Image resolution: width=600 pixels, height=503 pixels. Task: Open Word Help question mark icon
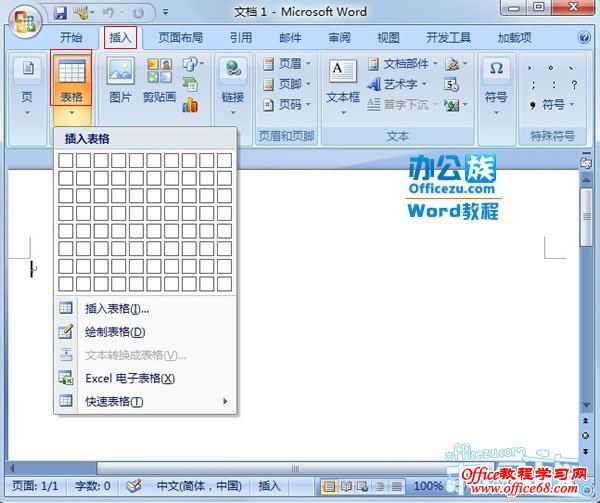584,37
